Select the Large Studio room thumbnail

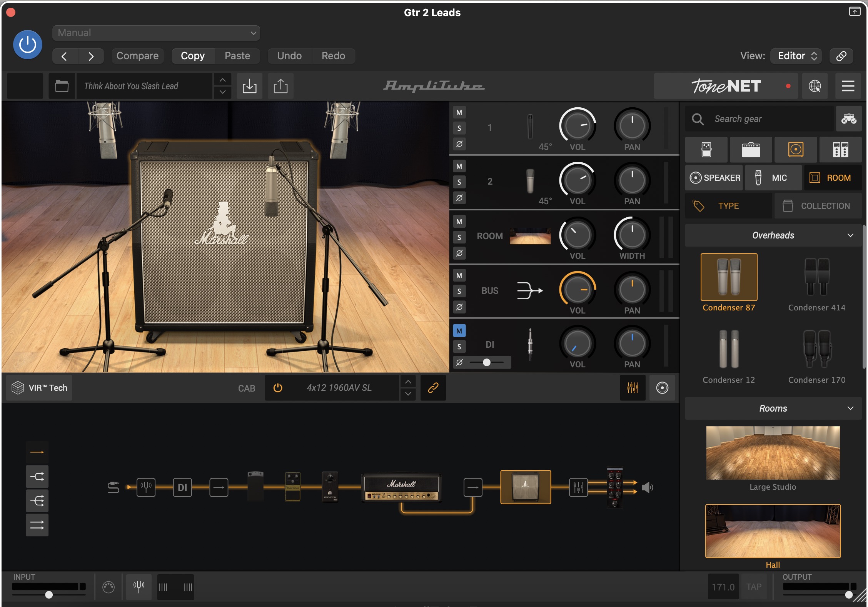pyautogui.click(x=773, y=453)
